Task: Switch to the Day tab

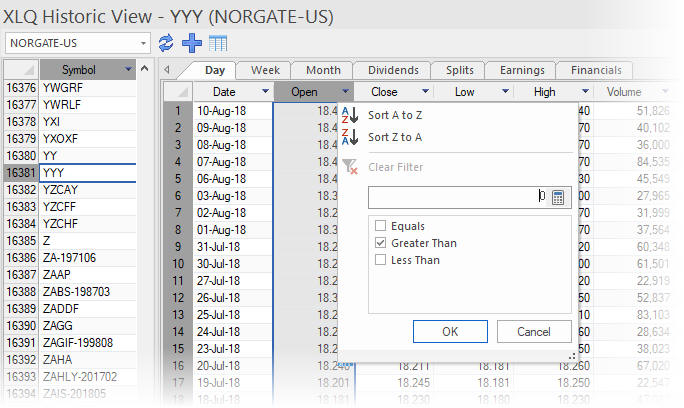Action: point(215,70)
